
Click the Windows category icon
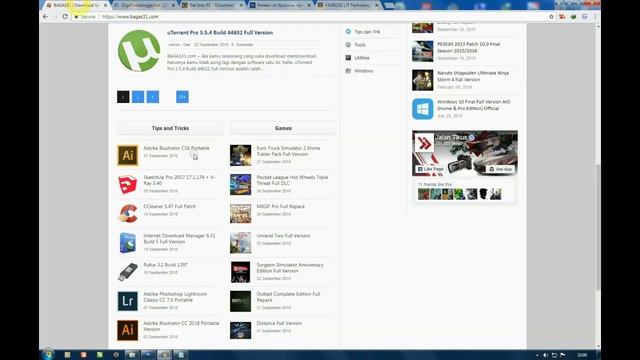[348, 71]
